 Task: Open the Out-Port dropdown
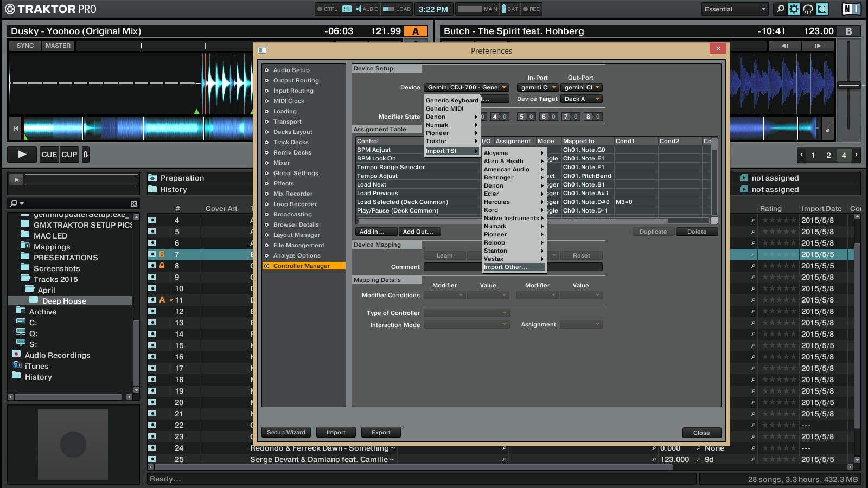582,87
